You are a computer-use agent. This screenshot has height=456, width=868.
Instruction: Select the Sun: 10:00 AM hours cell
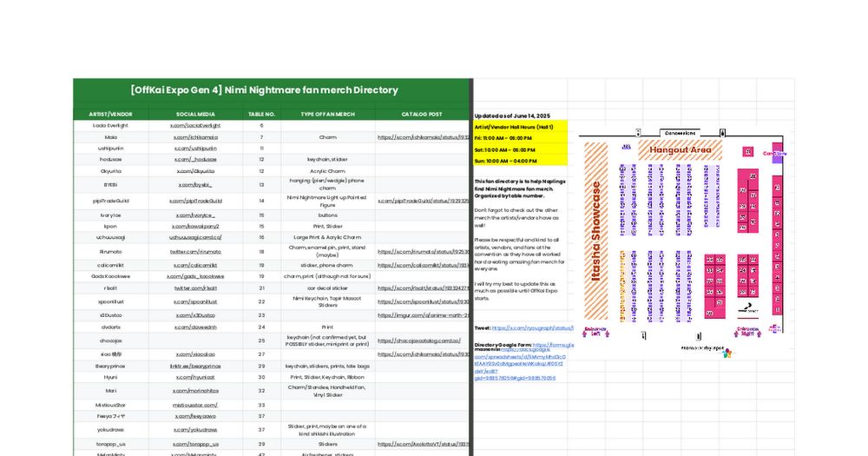520,161
